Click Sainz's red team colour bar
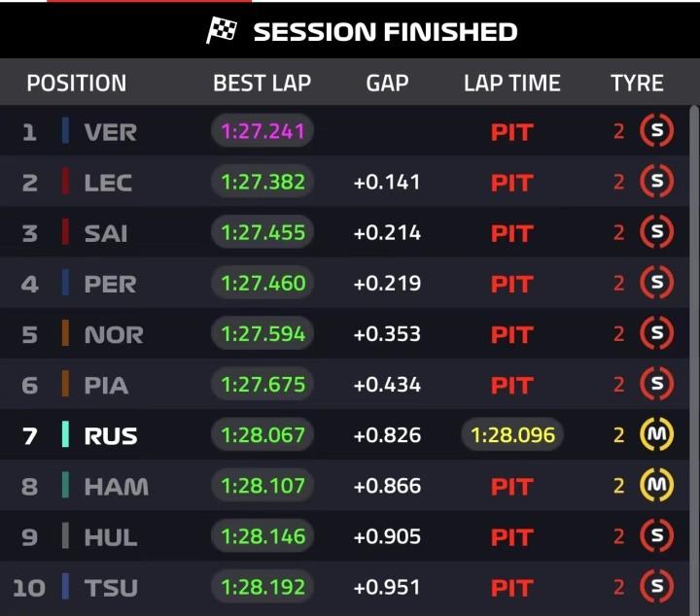 point(65,232)
